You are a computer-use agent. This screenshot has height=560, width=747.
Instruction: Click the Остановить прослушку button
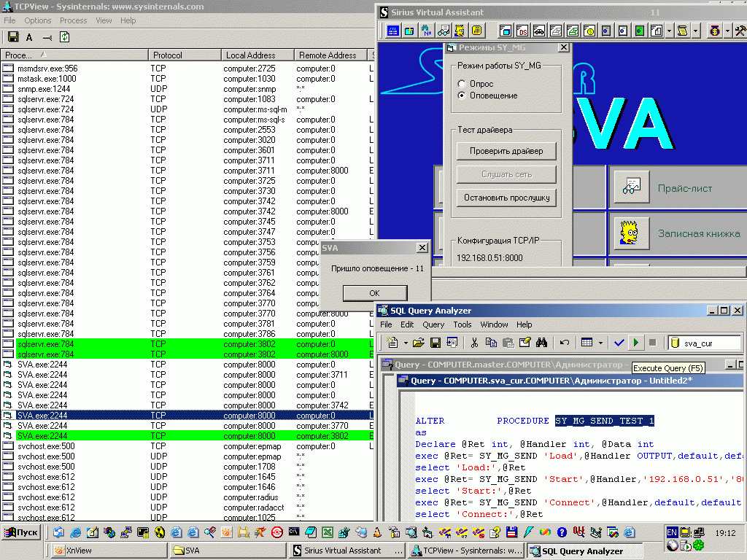pos(506,198)
